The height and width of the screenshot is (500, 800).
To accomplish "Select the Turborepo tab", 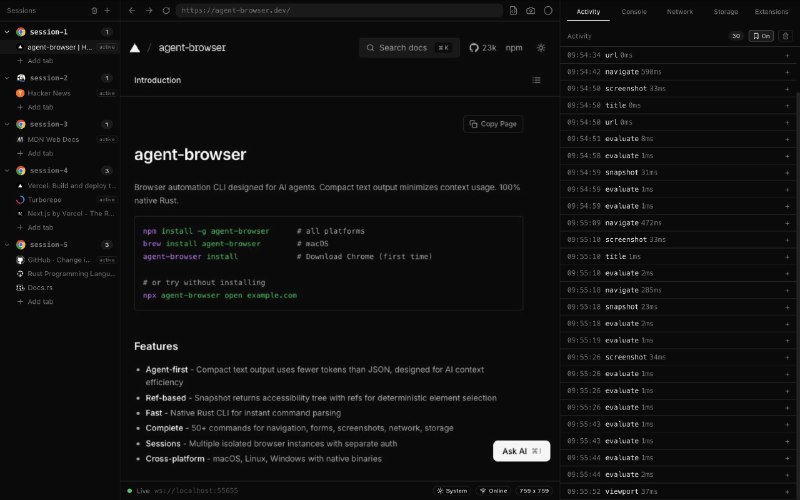I will (60, 199).
